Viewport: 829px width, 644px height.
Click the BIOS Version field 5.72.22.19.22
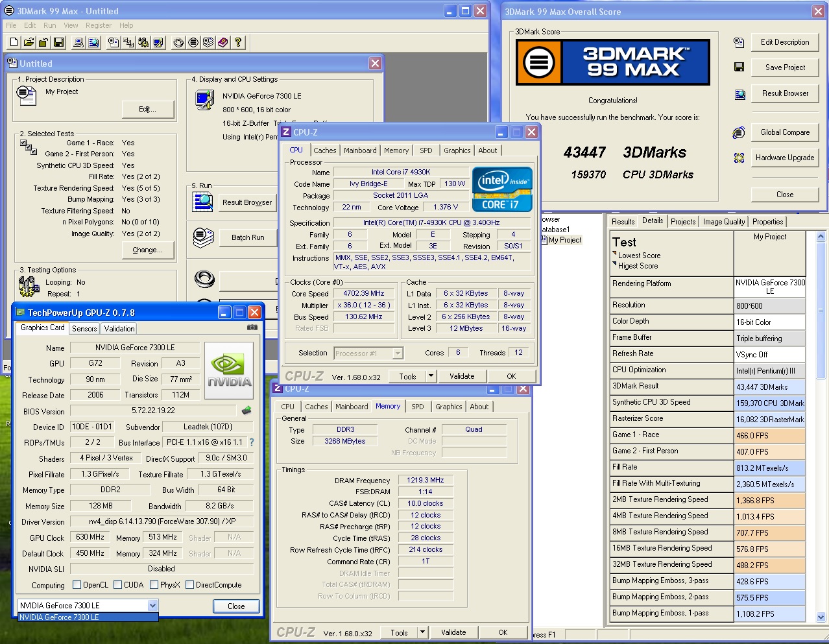154,411
